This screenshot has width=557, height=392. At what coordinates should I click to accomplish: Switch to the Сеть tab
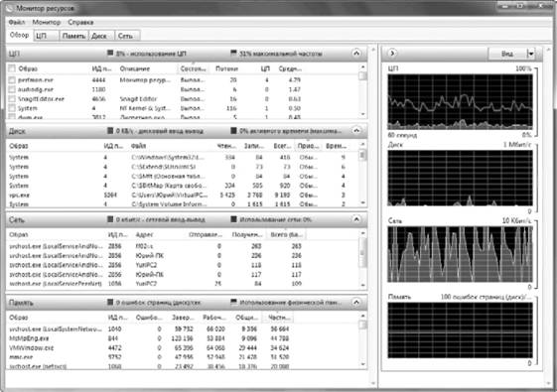[x=125, y=36]
